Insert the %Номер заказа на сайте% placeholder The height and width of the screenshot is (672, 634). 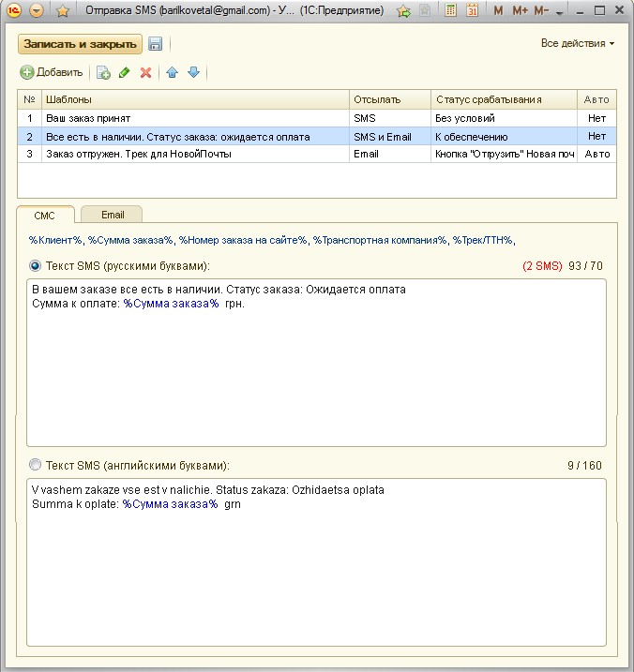point(243,241)
